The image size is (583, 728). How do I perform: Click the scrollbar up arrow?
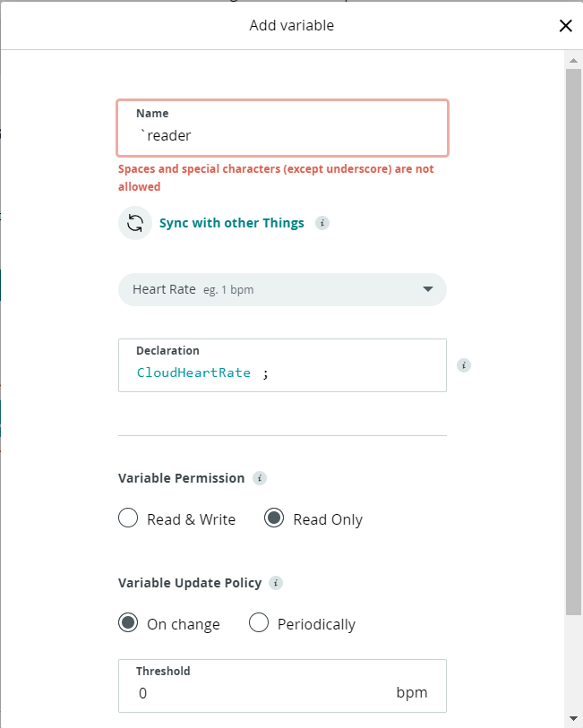pyautogui.click(x=573, y=60)
